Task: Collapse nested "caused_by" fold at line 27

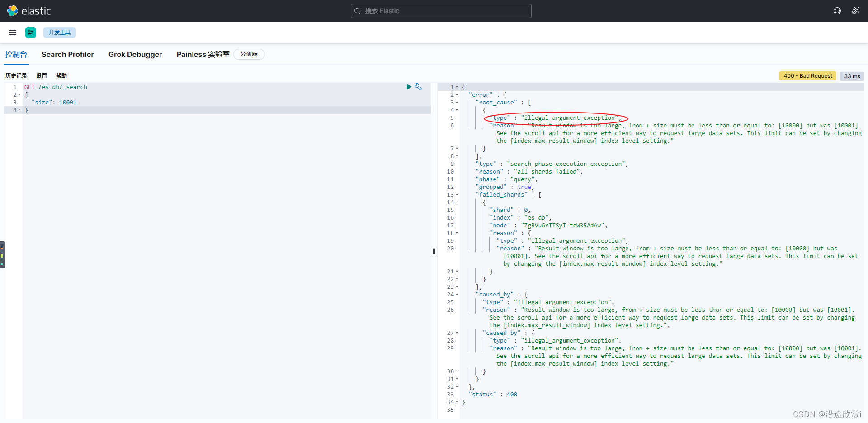Action: point(457,333)
